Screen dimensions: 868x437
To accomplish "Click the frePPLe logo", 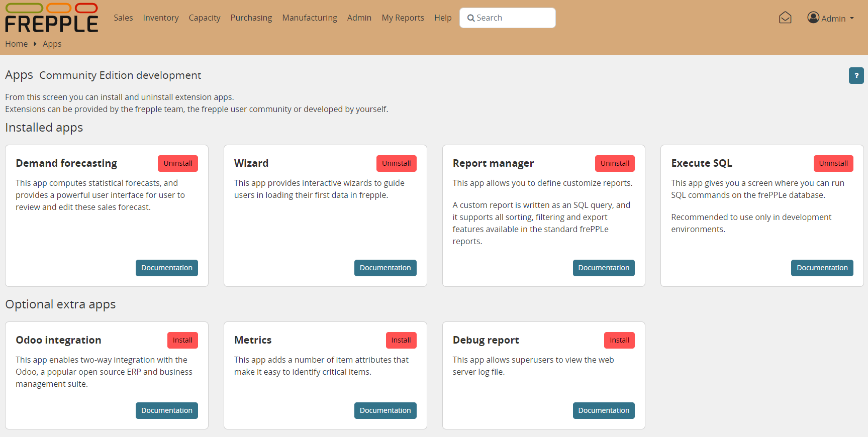I will [51, 18].
